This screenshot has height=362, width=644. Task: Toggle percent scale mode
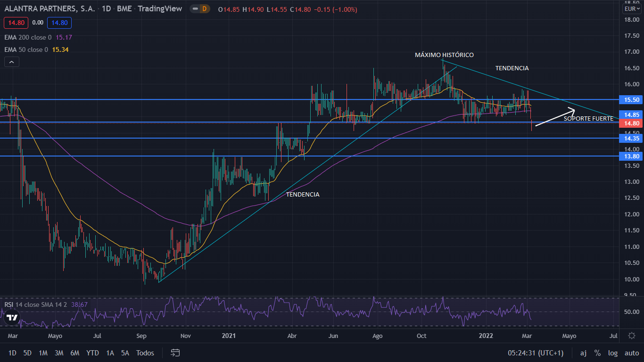pyautogui.click(x=597, y=353)
